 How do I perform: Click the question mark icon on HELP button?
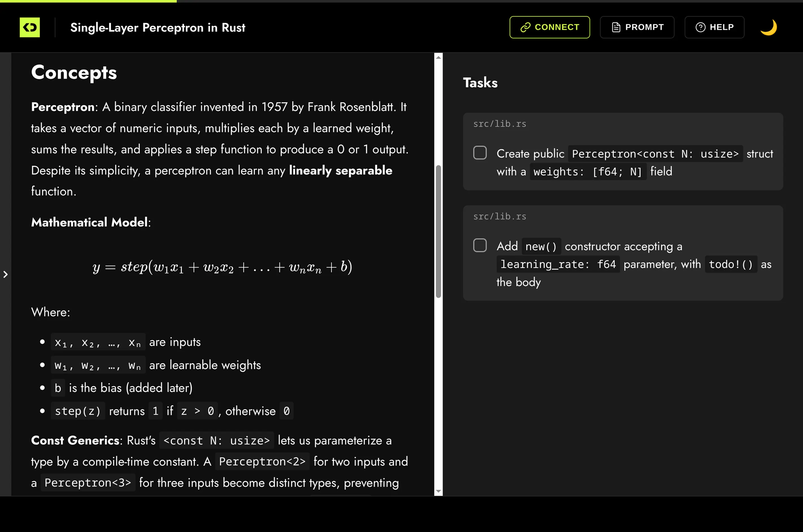(x=700, y=27)
